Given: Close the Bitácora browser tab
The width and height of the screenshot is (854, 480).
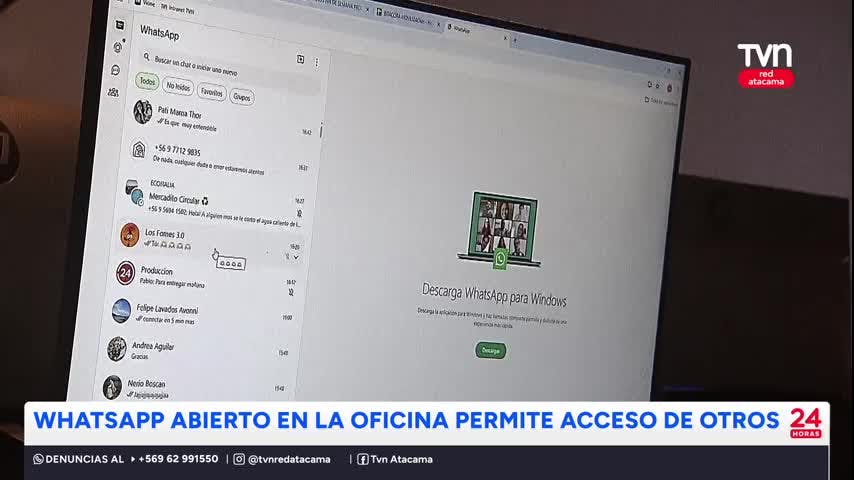Looking at the screenshot, I should tap(438, 24).
